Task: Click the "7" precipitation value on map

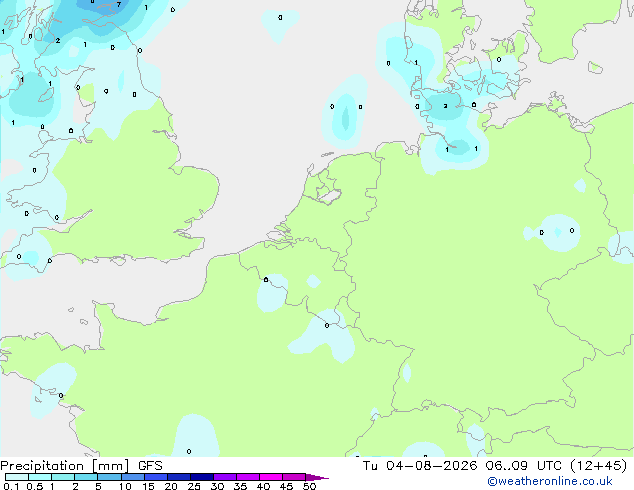Action: [118, 4]
